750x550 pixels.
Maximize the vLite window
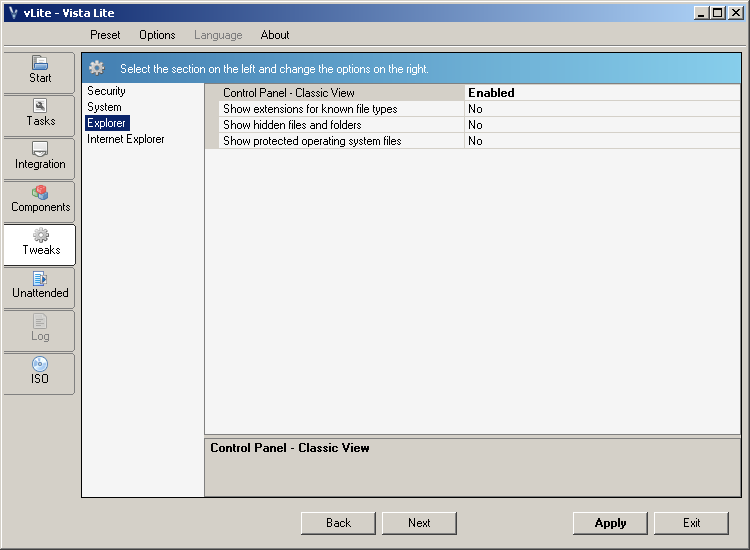point(718,13)
